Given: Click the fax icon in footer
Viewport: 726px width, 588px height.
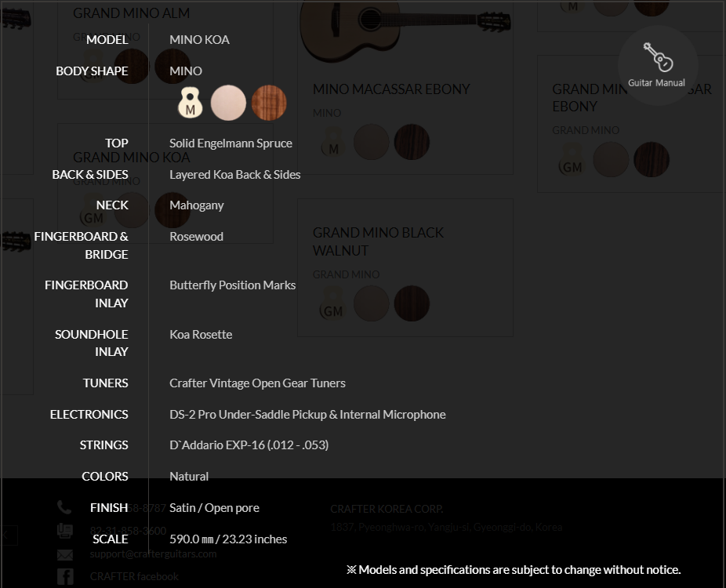Looking at the screenshot, I should point(64,531).
